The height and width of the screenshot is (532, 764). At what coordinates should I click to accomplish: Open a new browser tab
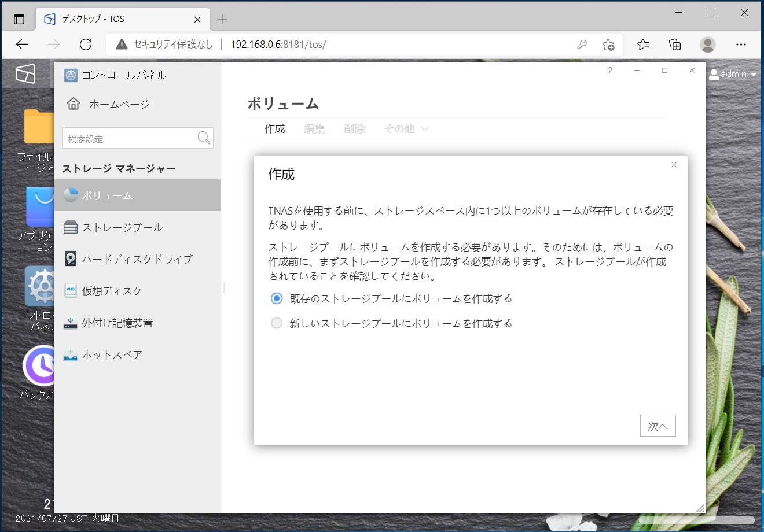pos(222,19)
